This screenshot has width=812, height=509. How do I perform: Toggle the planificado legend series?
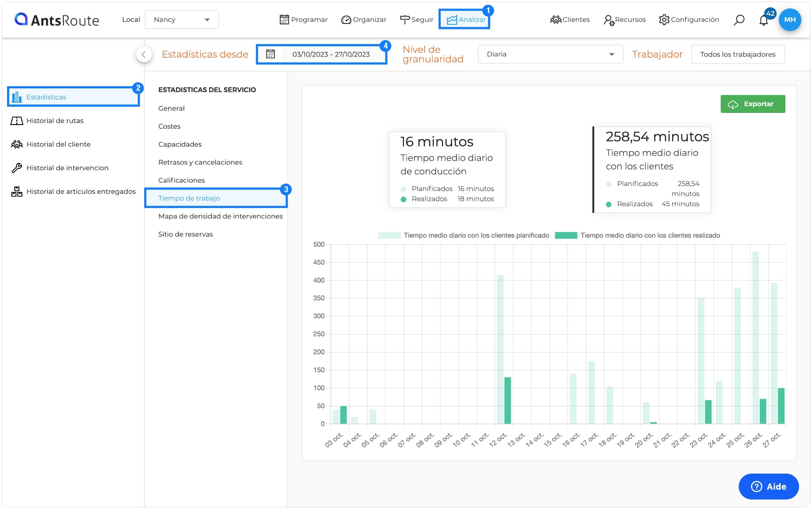pyautogui.click(x=463, y=235)
